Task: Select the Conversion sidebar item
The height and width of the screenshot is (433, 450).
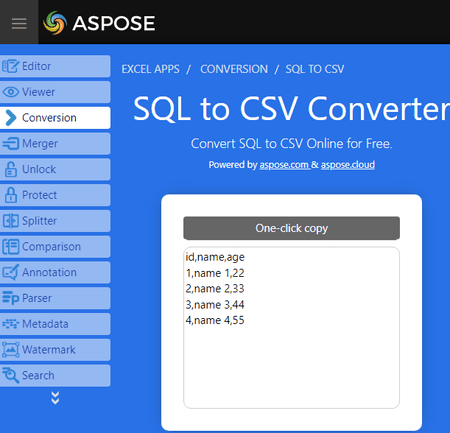Action: 55,118
